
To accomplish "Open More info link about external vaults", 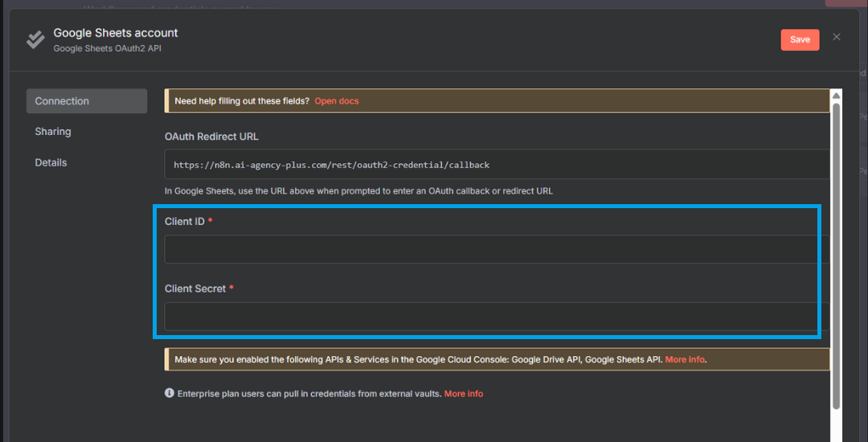I will point(464,394).
